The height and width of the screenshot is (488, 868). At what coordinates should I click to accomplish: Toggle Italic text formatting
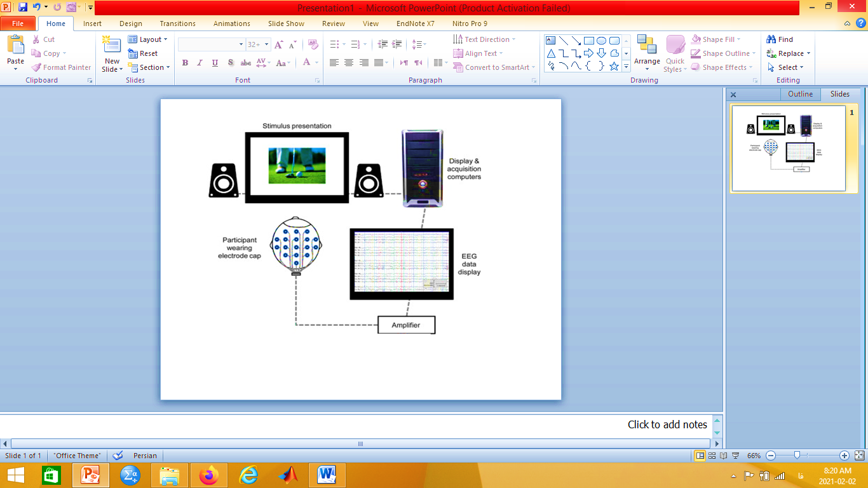[200, 63]
